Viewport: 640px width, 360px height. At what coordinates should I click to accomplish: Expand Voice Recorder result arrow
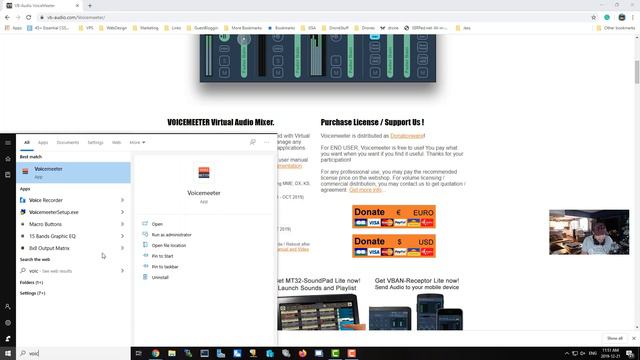(122, 200)
